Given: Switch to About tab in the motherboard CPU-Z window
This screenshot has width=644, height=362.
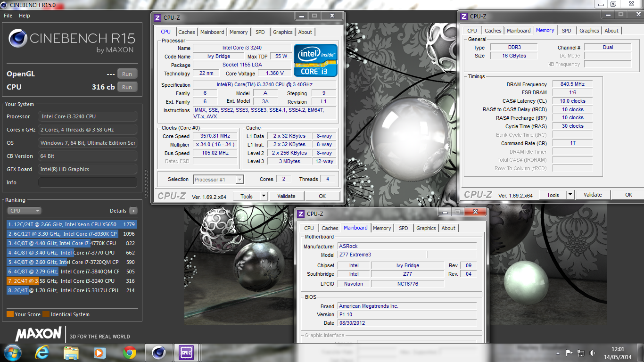Looking at the screenshot, I should 448,228.
